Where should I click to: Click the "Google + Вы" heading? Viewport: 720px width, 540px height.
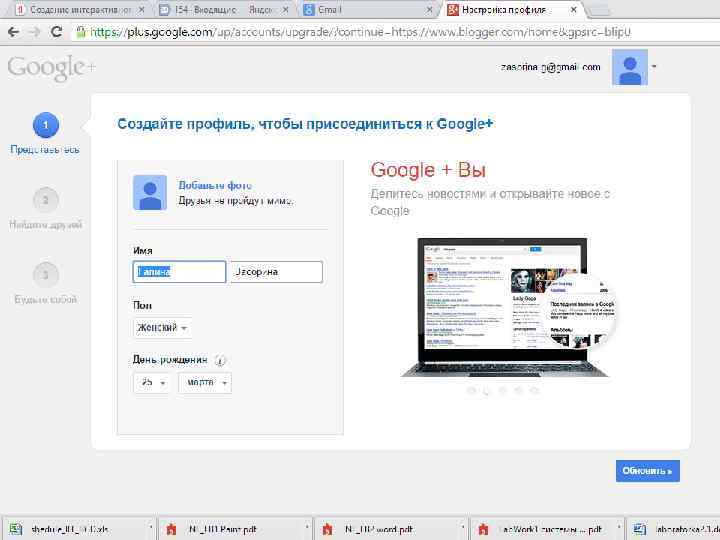[x=428, y=170]
